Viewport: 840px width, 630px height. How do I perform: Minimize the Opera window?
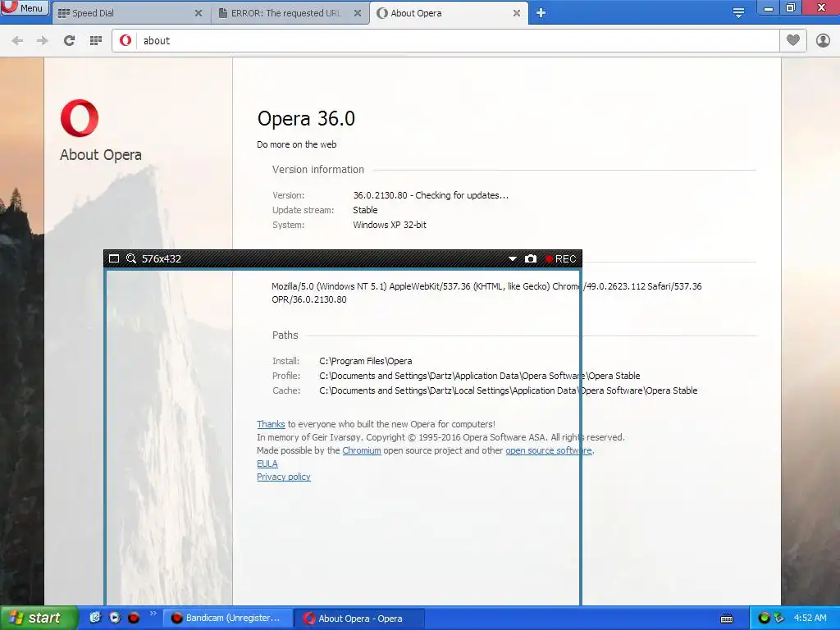coord(768,7)
